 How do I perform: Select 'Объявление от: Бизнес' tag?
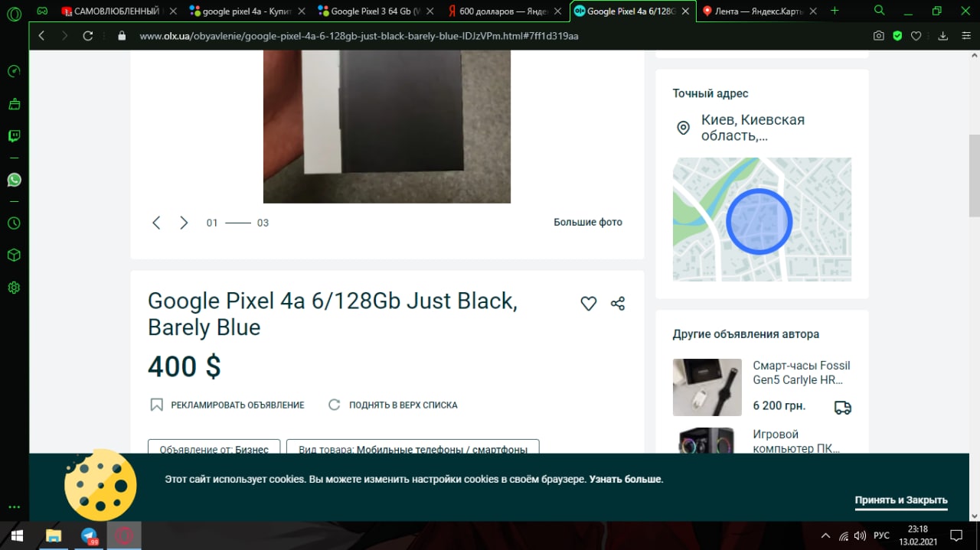214,447
